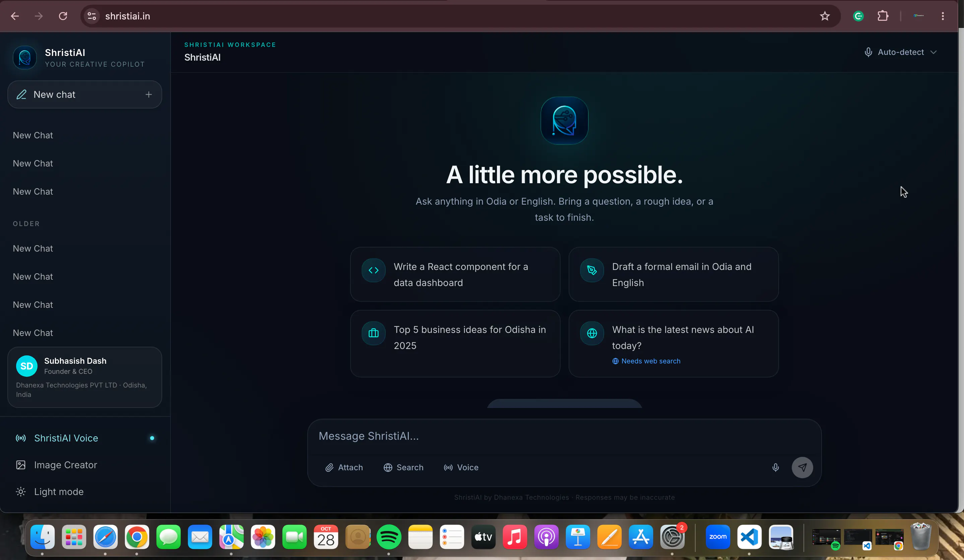Toggle the Voice option in message bar
Viewport: 964px width, 560px height.
[461, 467]
